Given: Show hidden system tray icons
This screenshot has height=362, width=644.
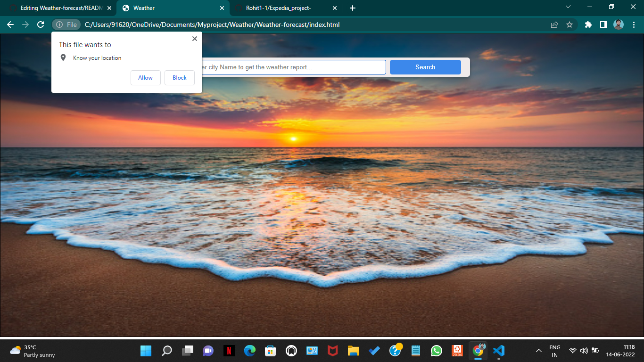Looking at the screenshot, I should pos(538,351).
